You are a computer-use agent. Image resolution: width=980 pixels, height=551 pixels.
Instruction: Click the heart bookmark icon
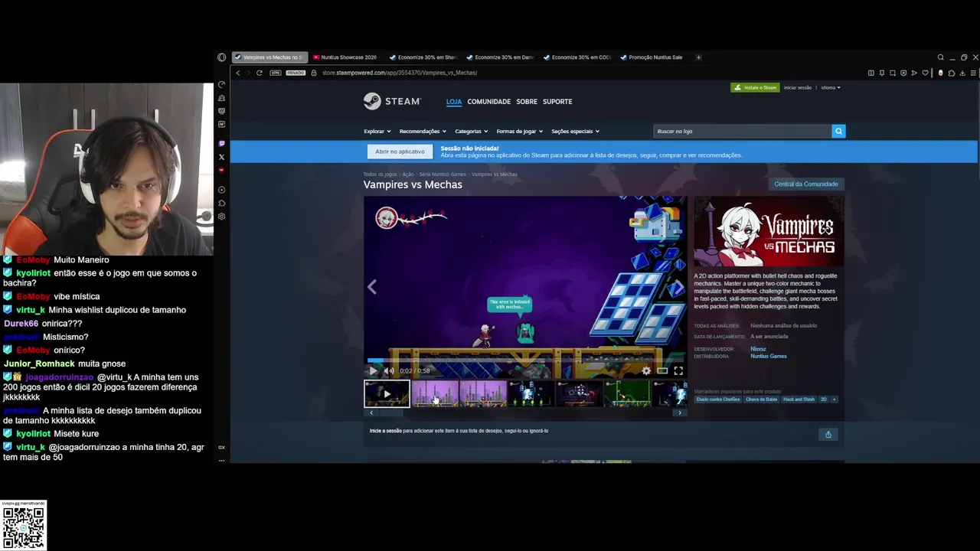(x=925, y=73)
